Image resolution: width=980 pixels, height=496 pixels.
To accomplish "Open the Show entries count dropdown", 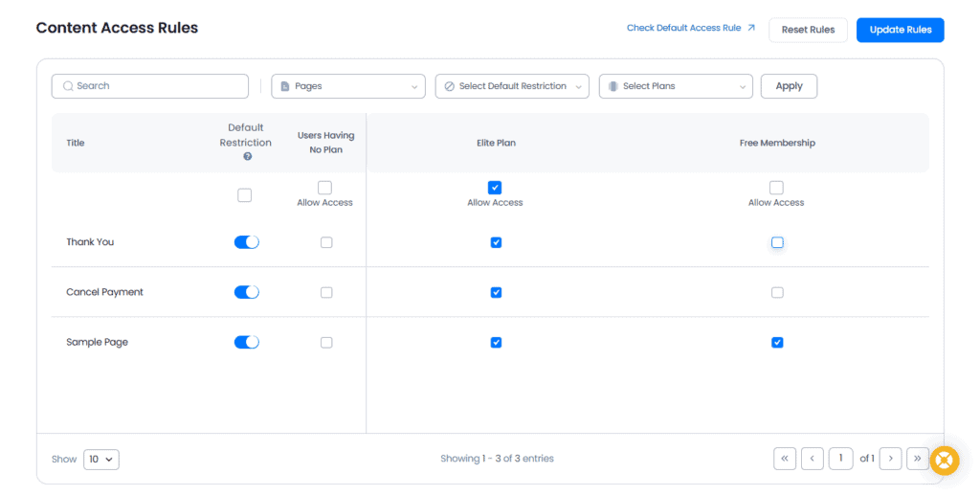I will point(101,459).
